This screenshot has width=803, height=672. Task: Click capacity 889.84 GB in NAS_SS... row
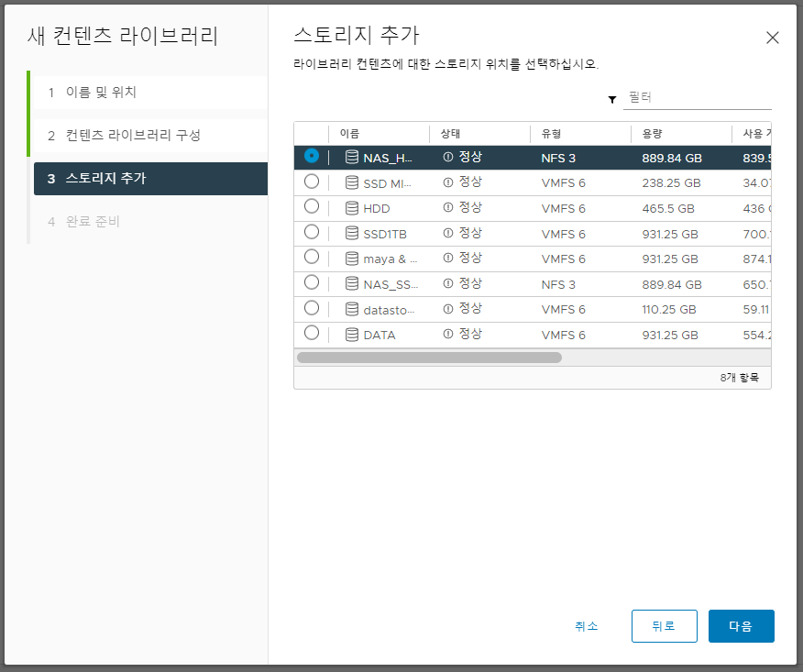pos(672,284)
